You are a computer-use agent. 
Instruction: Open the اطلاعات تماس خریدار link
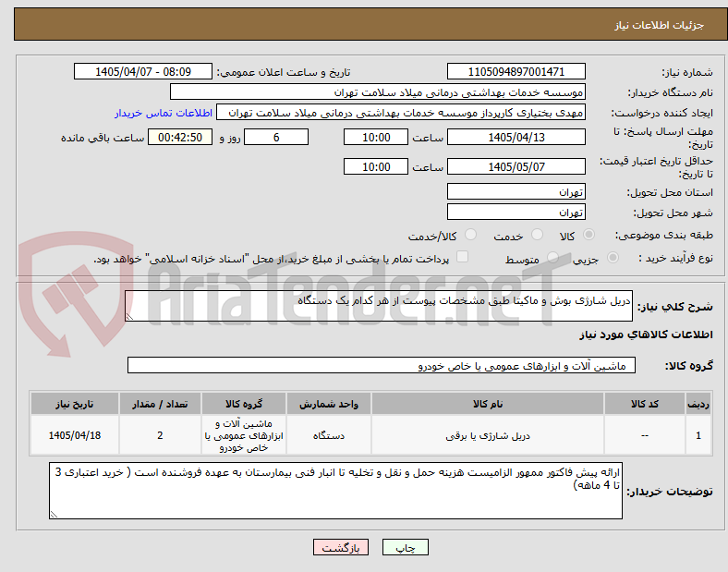(164, 113)
